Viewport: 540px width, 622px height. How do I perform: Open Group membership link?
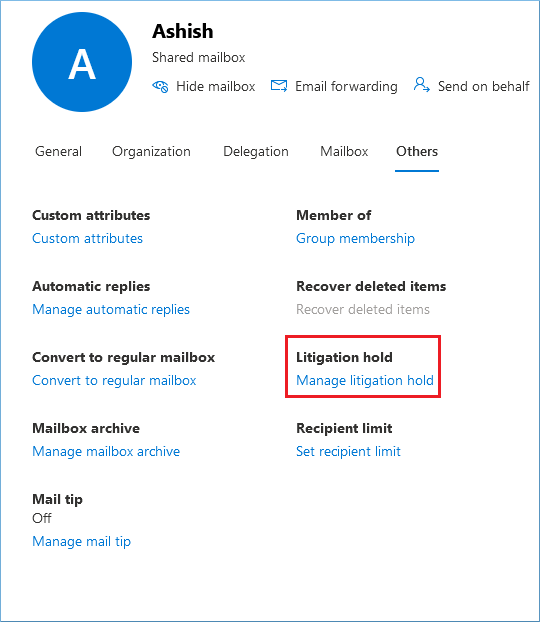coord(355,238)
